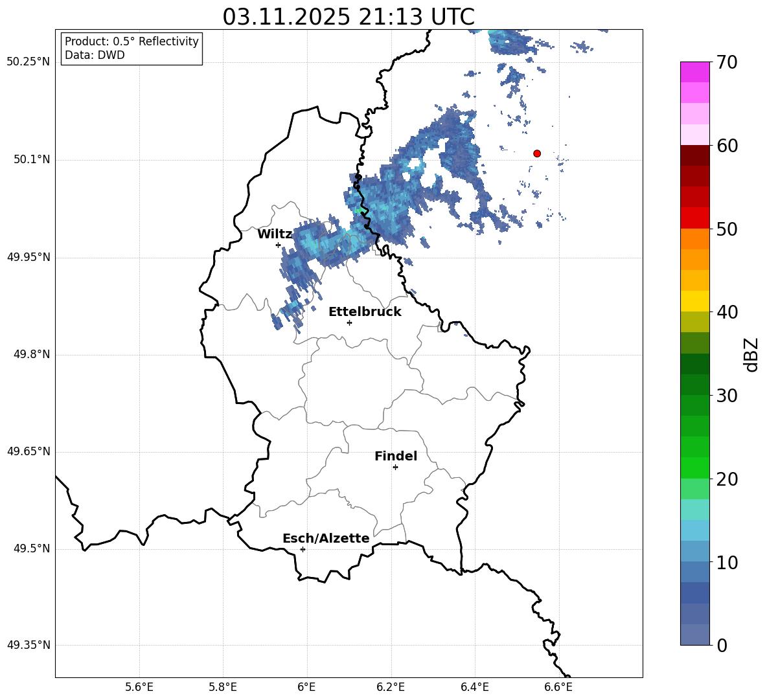The width and height of the screenshot is (767, 700).
Task: Click the 49.65°N latitude label
Action: (29, 451)
